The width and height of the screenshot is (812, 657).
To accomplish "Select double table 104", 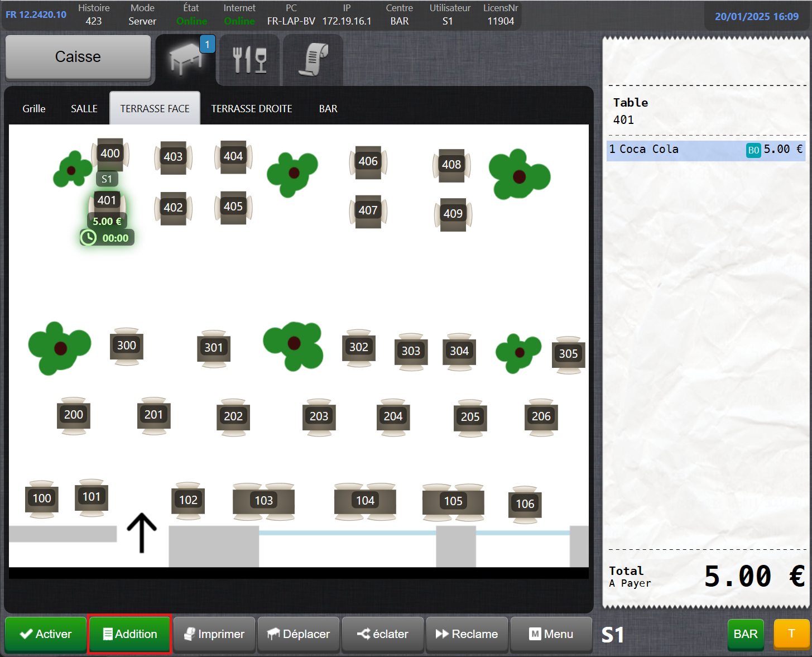I will pos(365,501).
